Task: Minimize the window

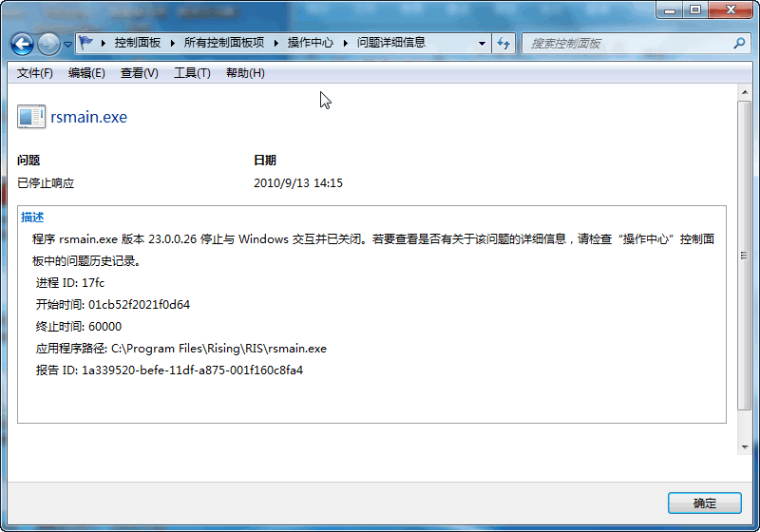Action: (670, 9)
